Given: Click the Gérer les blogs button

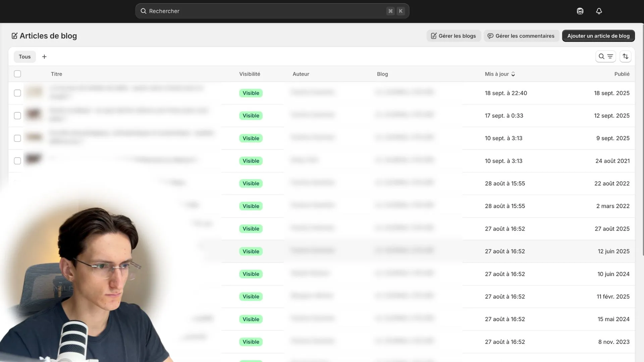Looking at the screenshot, I should (453, 36).
